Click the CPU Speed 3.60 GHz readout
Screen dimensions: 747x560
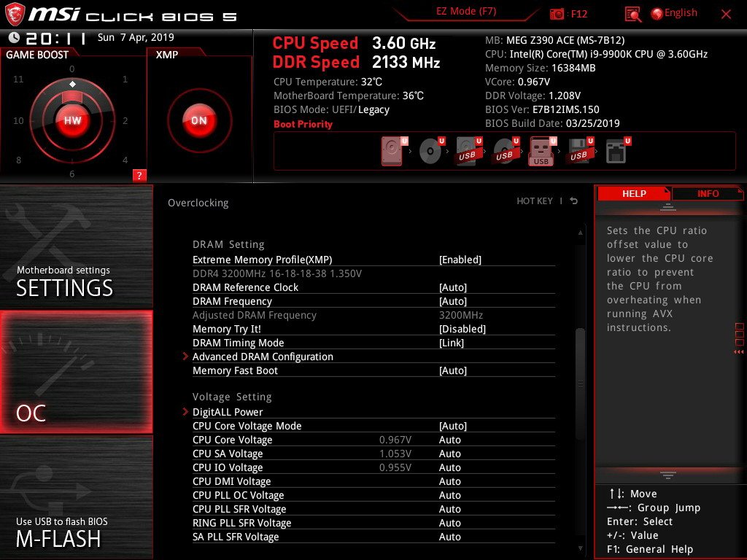(x=354, y=43)
